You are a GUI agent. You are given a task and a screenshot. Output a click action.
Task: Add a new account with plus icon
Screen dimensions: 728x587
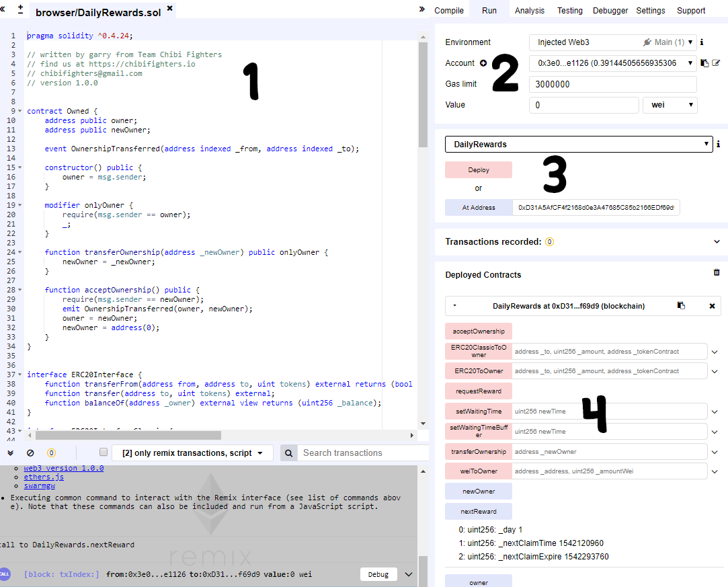tap(483, 63)
